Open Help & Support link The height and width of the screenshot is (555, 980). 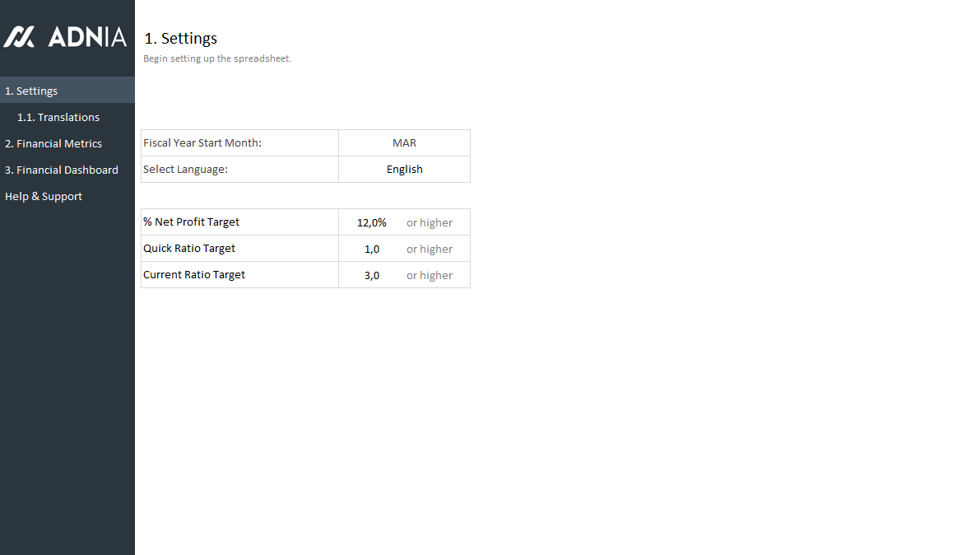pos(44,196)
